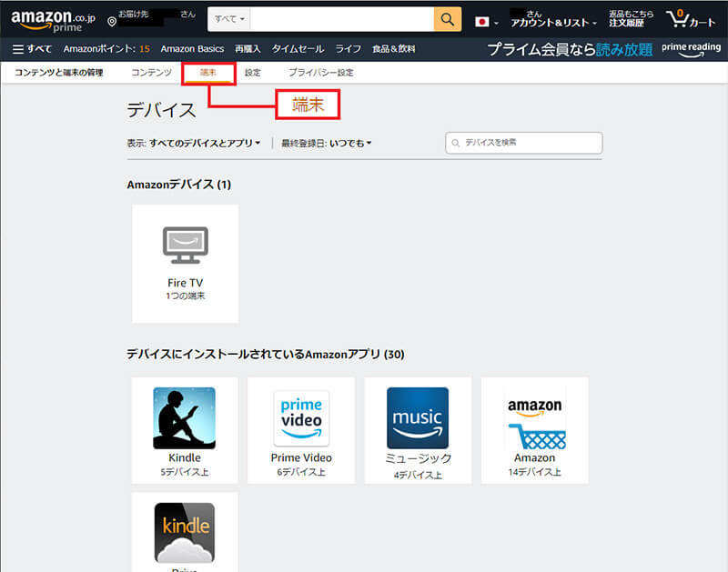Click the プライム会員なら読み放題 banner
The width and height of the screenshot is (728, 572).
[570, 49]
